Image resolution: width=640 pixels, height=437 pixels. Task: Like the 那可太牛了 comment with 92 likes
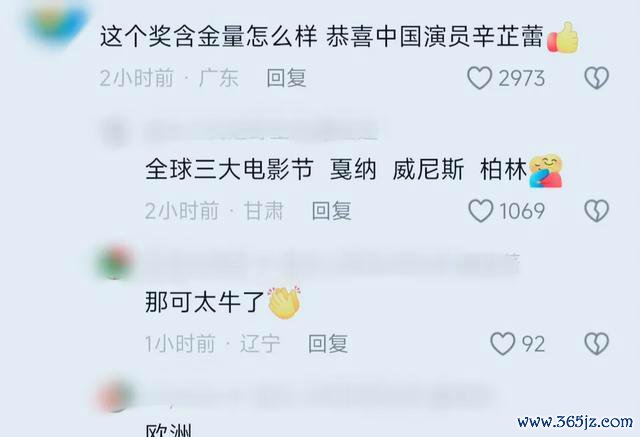coord(502,344)
